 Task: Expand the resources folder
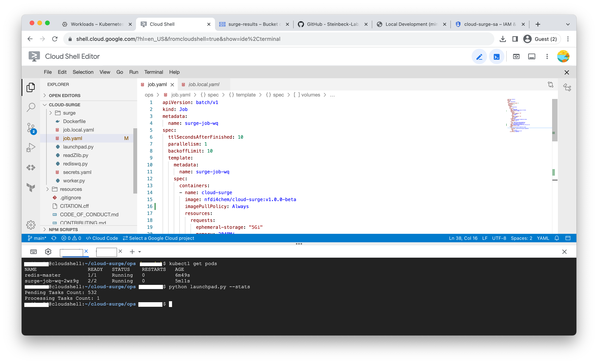click(71, 189)
